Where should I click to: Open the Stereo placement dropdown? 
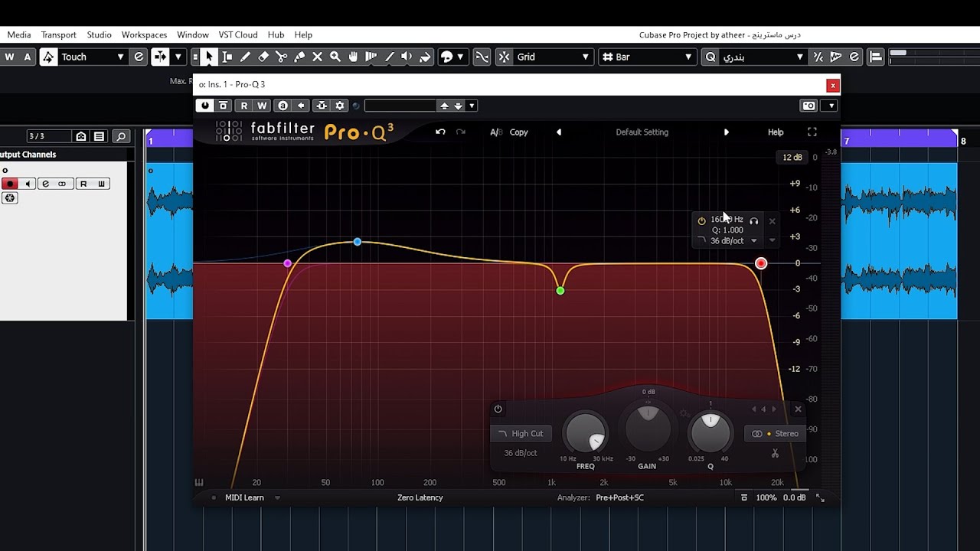tap(775, 434)
